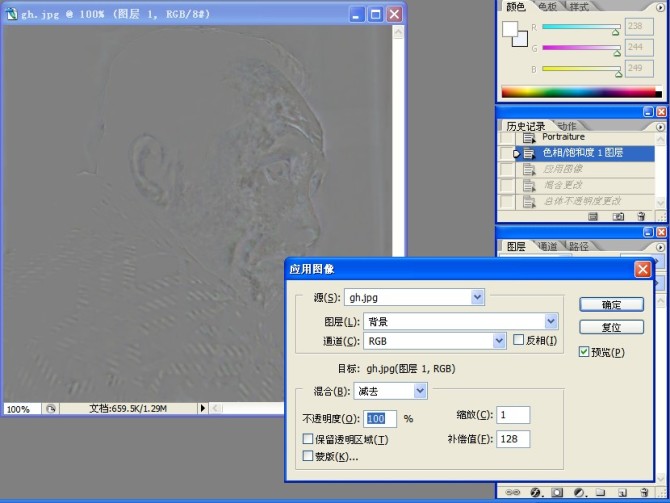
Task: Delete current history state trash icon
Action: click(641, 216)
